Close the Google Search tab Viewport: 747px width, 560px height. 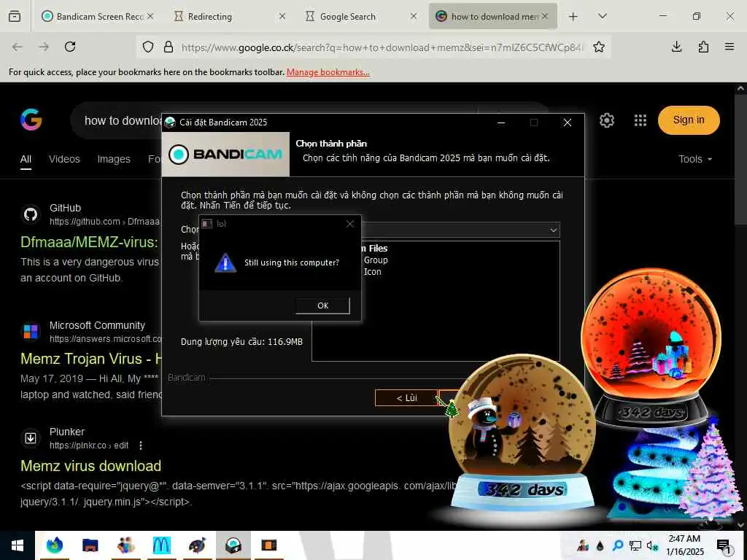414,16
